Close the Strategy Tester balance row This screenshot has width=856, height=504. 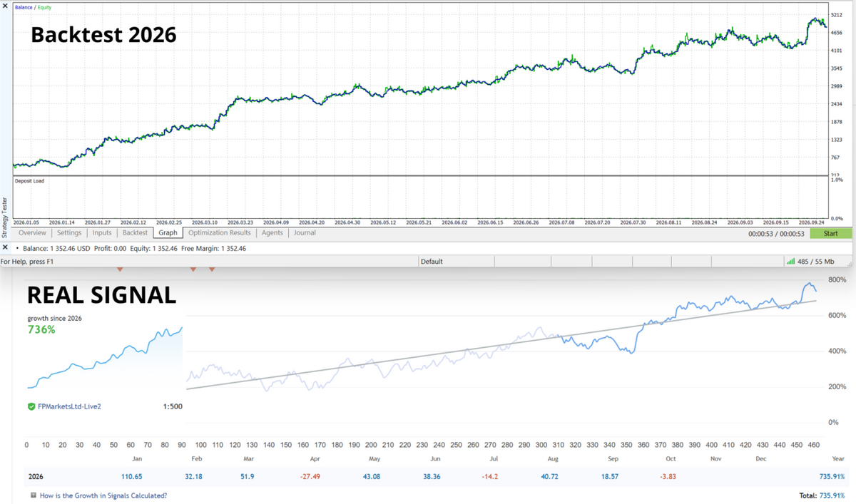coord(6,247)
